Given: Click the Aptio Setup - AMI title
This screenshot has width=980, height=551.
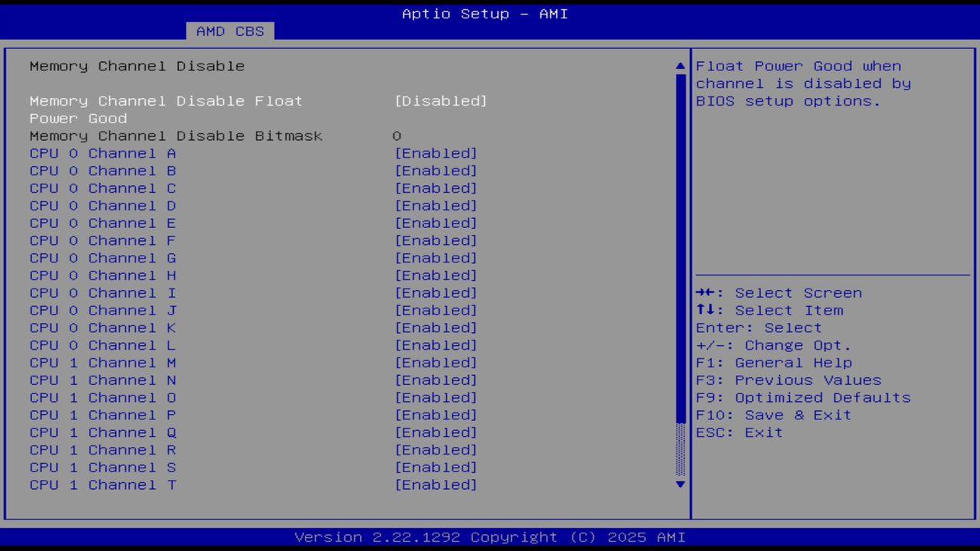Looking at the screenshot, I should [485, 14].
